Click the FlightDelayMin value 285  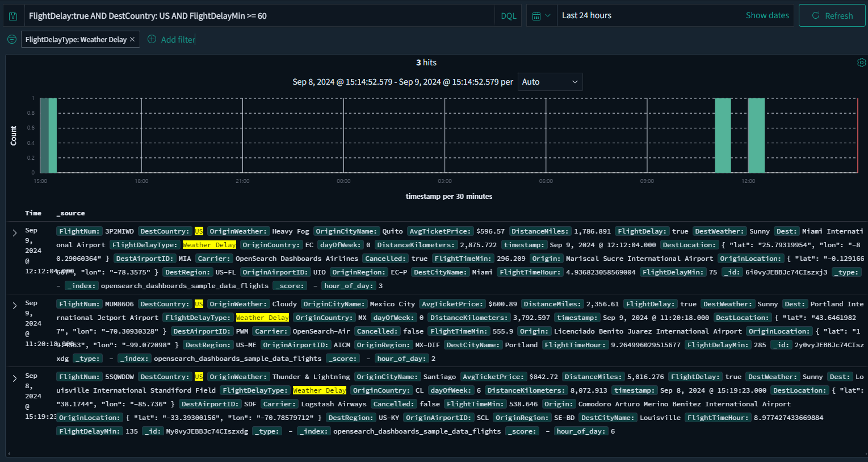760,345
